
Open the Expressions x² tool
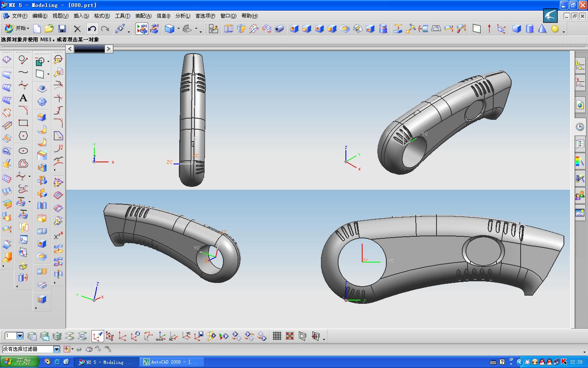coord(58,236)
